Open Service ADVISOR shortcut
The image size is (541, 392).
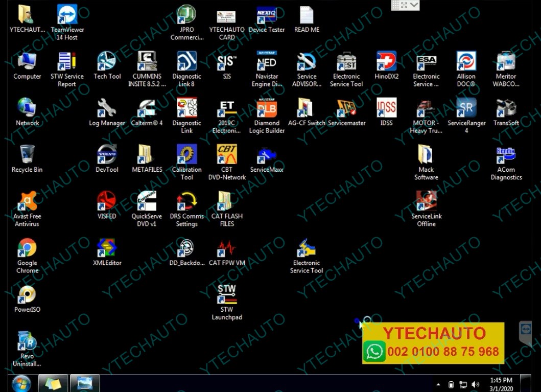[307, 69]
